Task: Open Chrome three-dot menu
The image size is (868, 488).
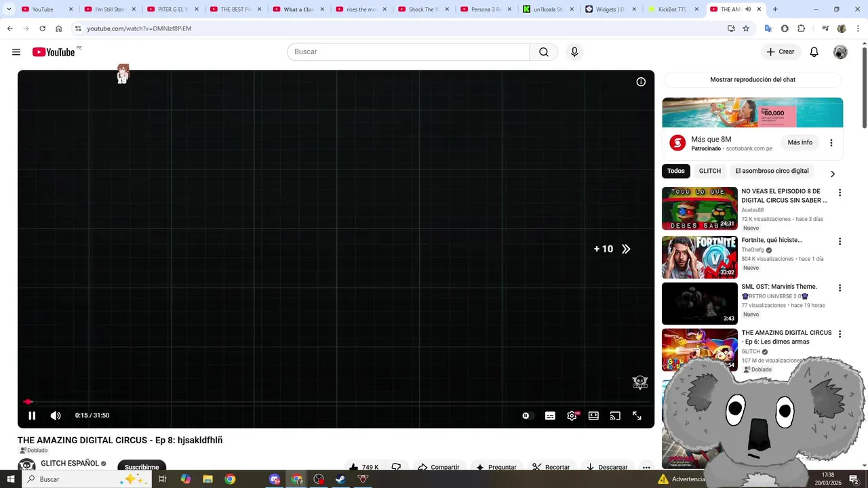Action: pyautogui.click(x=856, y=28)
